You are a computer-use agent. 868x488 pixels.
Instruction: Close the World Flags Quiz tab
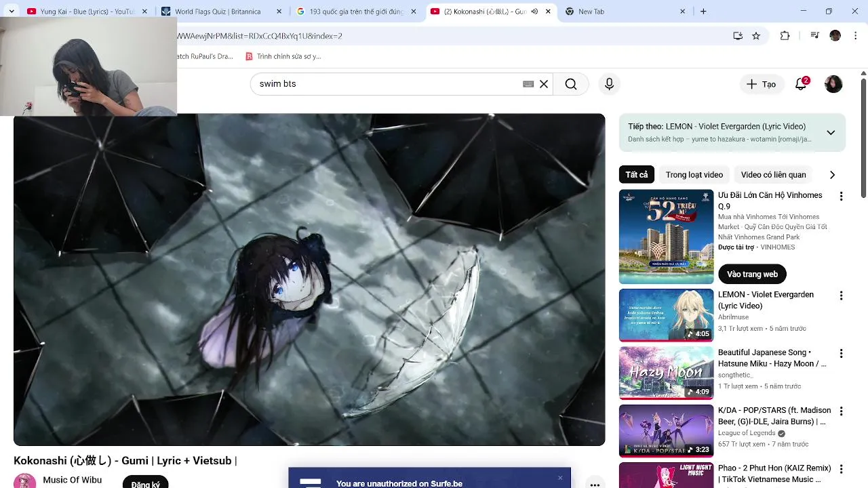point(279,12)
